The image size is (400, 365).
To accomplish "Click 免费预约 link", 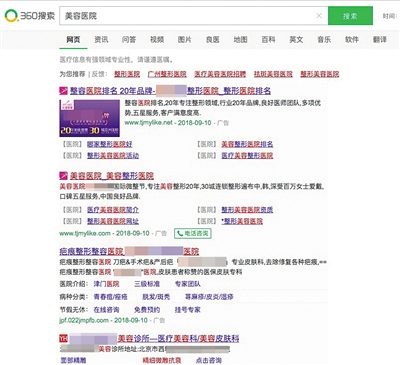I will [x=147, y=310].
